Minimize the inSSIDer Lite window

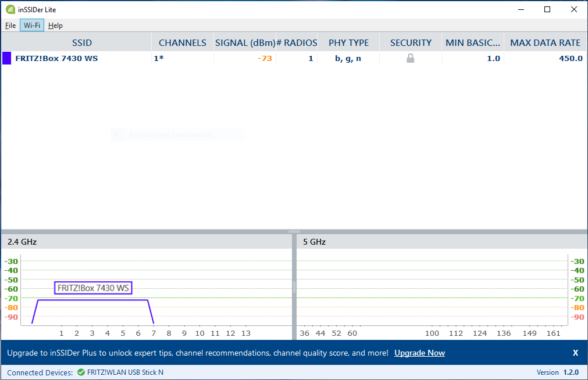coord(521,9)
